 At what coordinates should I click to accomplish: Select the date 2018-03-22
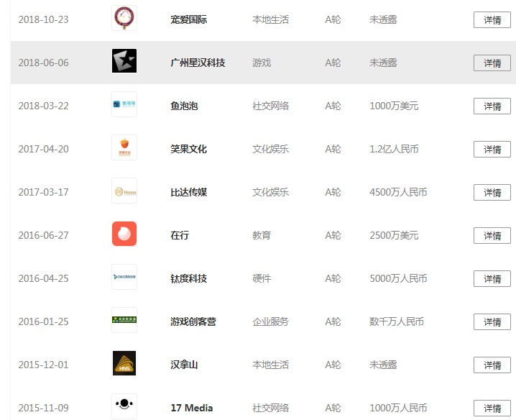43,106
